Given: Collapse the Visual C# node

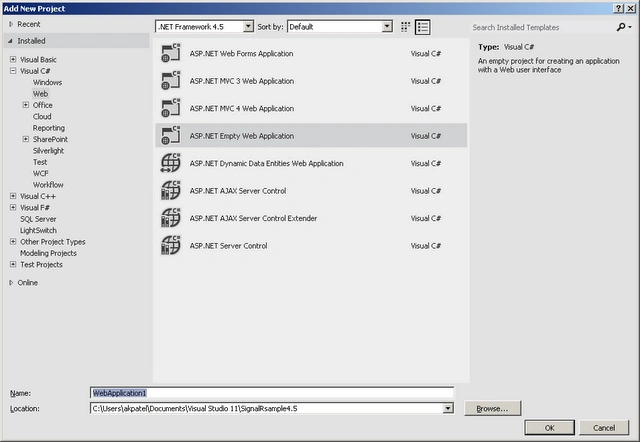Looking at the screenshot, I should [13, 71].
